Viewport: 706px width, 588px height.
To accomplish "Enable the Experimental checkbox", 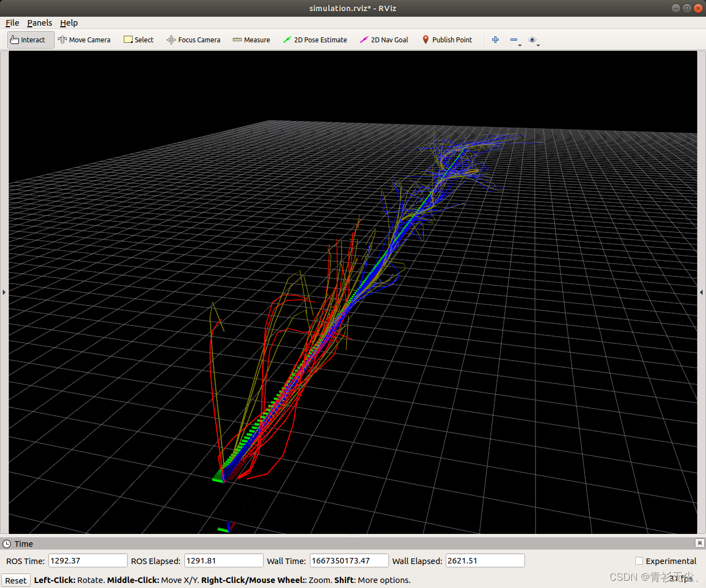I will pyautogui.click(x=639, y=561).
